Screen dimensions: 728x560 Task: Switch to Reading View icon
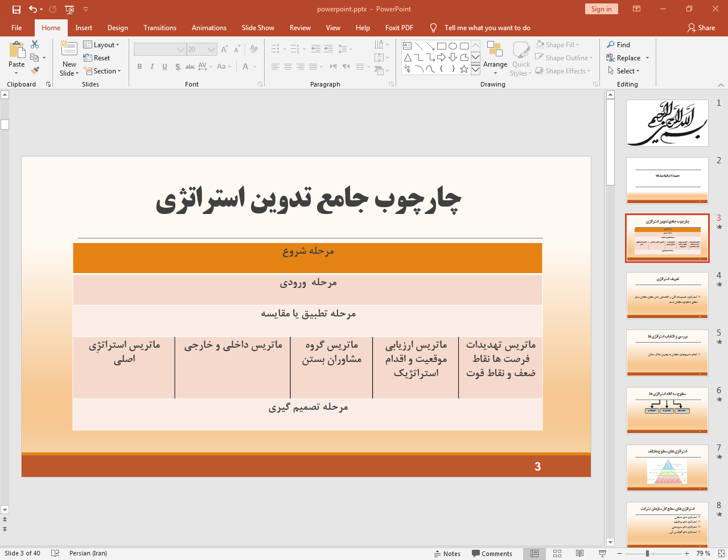click(579, 554)
